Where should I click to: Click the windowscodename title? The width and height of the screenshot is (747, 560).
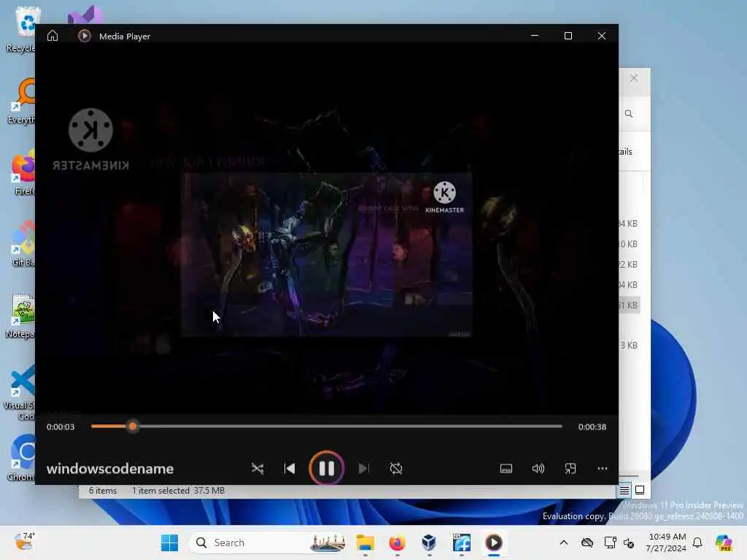tap(110, 469)
